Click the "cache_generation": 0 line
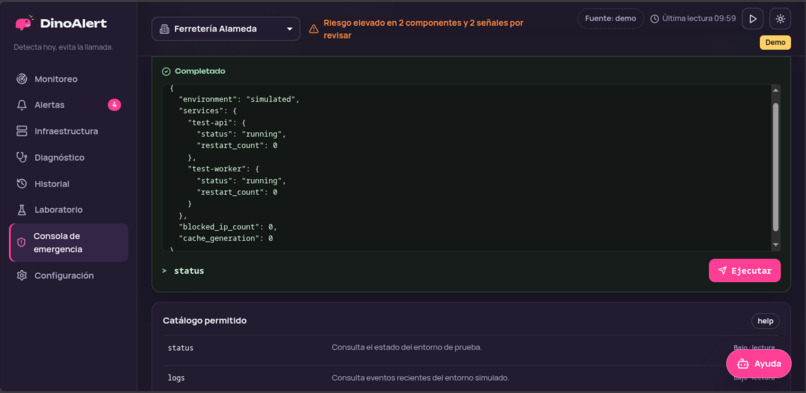The image size is (806, 393). (x=226, y=238)
